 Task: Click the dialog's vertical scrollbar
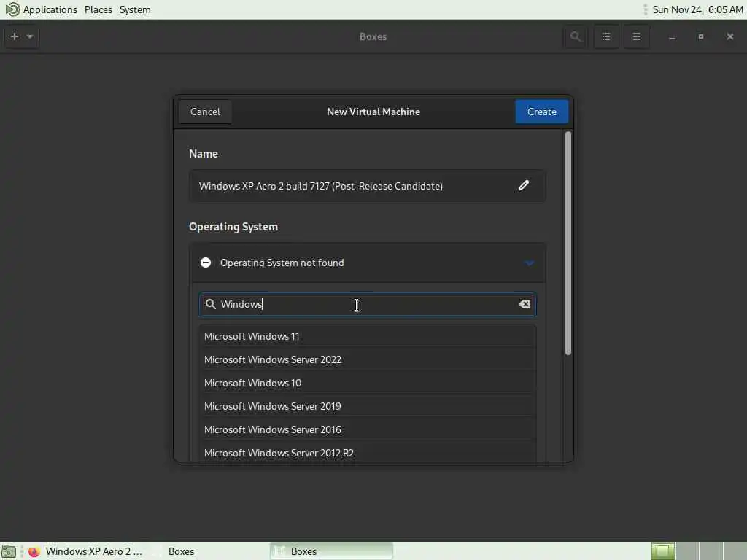coord(568,244)
